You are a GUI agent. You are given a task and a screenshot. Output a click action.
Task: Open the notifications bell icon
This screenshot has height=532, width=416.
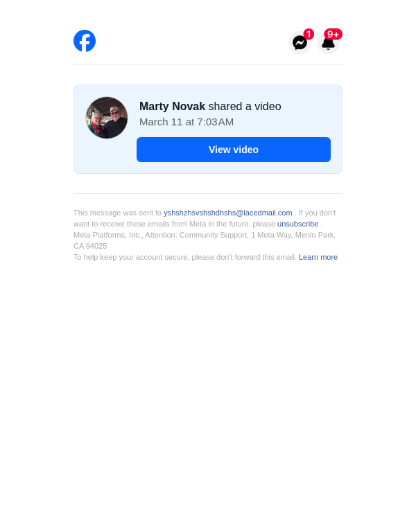(x=329, y=43)
